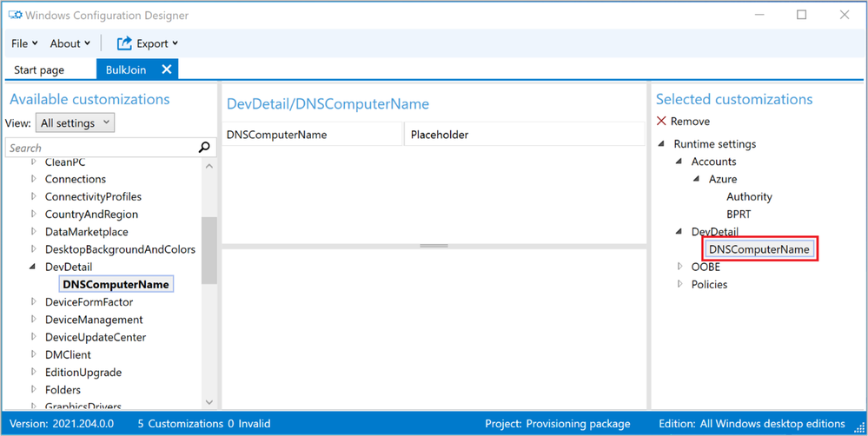Expand the DMClient node

(x=34, y=354)
